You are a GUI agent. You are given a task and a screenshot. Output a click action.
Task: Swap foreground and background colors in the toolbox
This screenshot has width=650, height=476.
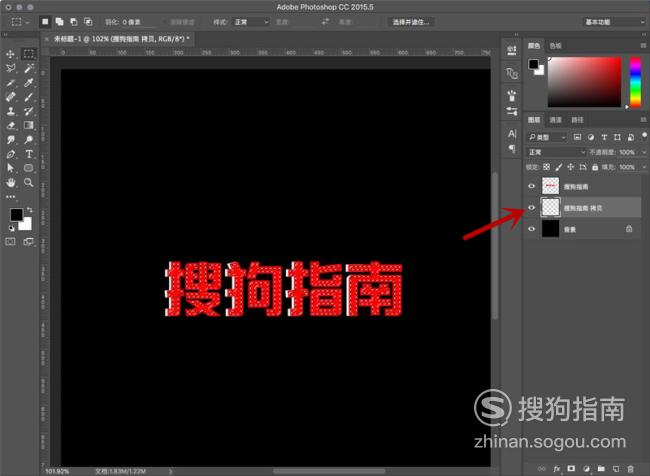point(29,210)
